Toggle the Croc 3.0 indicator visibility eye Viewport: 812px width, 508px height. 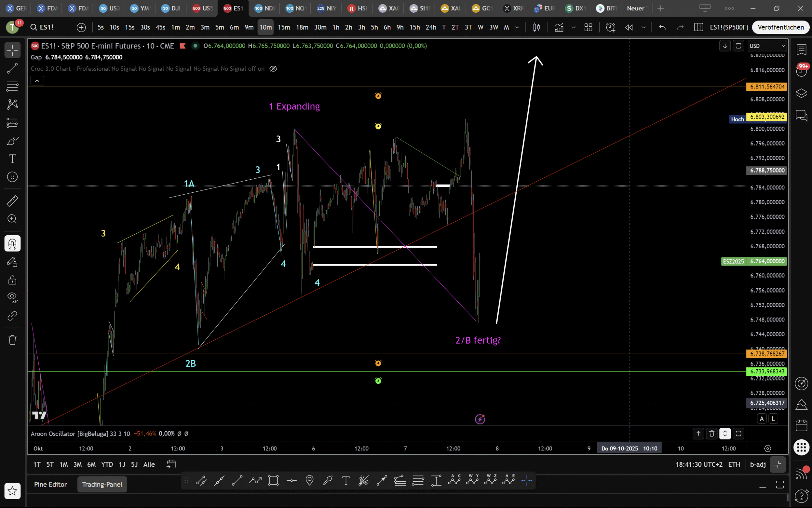pyautogui.click(x=273, y=69)
